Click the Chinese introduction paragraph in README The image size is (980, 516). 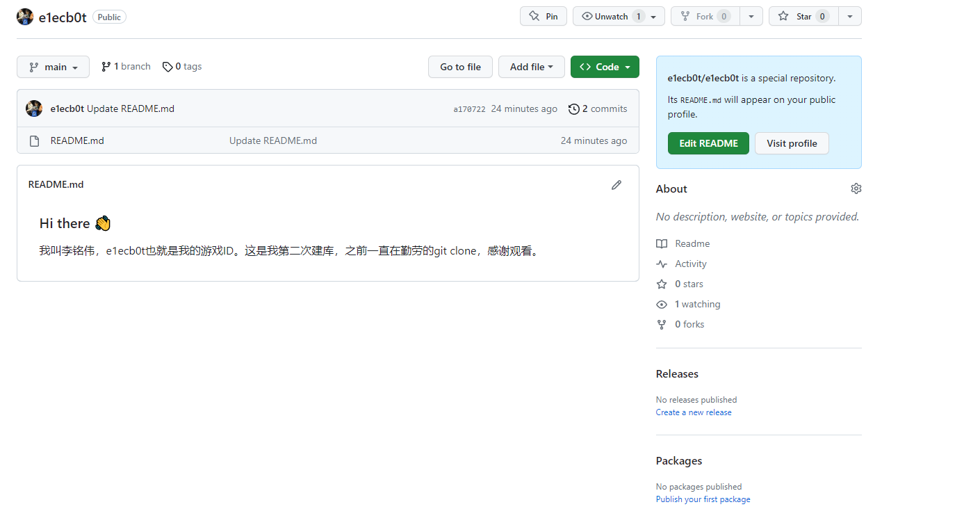click(x=289, y=250)
